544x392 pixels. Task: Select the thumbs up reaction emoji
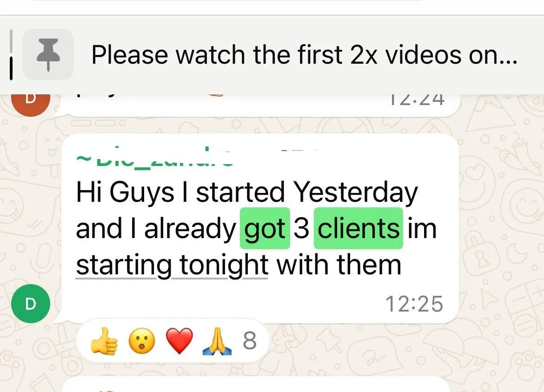[x=104, y=341]
